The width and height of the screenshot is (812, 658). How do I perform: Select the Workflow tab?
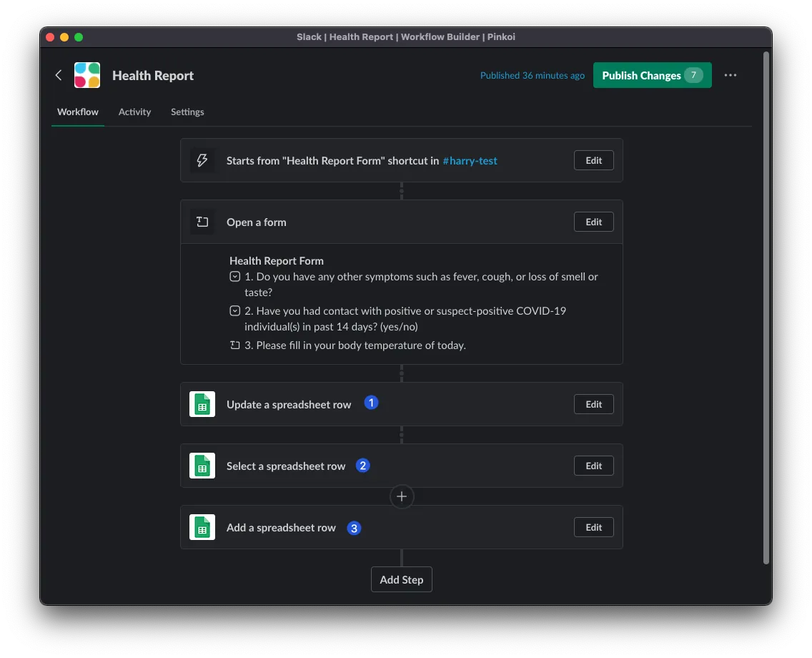pyautogui.click(x=78, y=112)
